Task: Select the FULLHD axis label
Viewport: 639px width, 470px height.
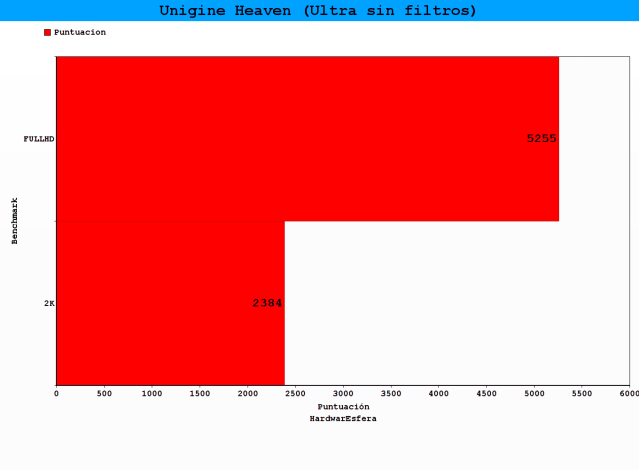Action: click(39, 139)
